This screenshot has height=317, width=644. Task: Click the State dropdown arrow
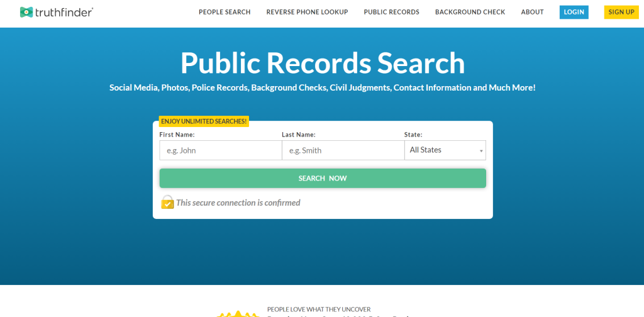(x=481, y=151)
